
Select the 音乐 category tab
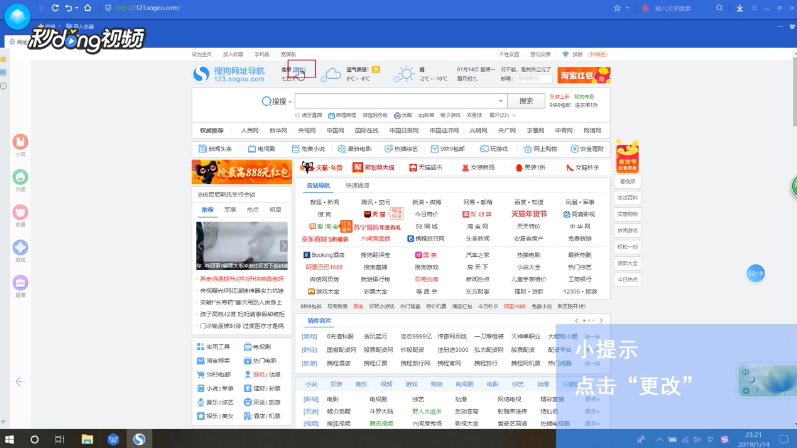pyautogui.click(x=361, y=384)
